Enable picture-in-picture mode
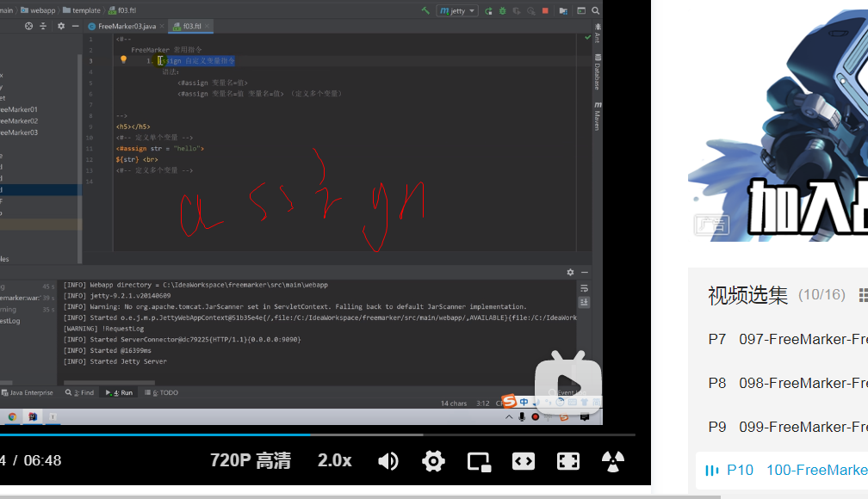 [479, 461]
